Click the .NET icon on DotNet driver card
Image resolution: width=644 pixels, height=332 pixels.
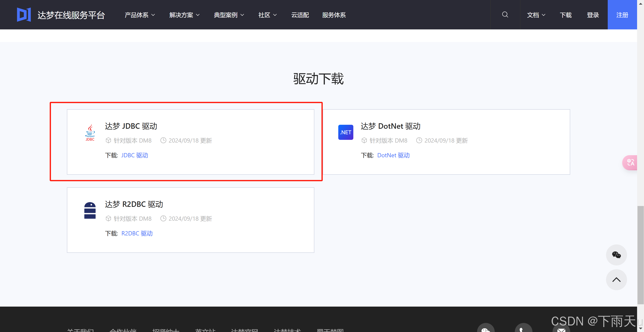346,132
